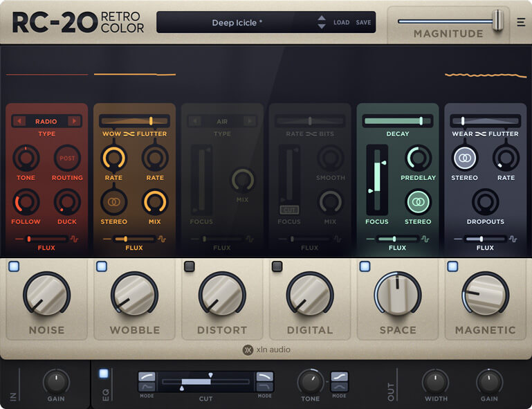
Task: Select the EQ high cut upper mode icon
Action: click(x=265, y=376)
